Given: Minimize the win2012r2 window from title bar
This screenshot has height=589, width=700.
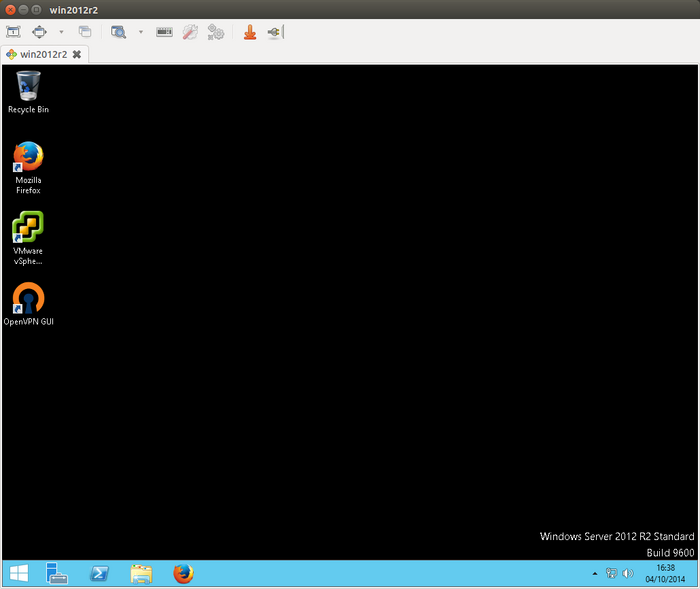Looking at the screenshot, I should [24, 9].
